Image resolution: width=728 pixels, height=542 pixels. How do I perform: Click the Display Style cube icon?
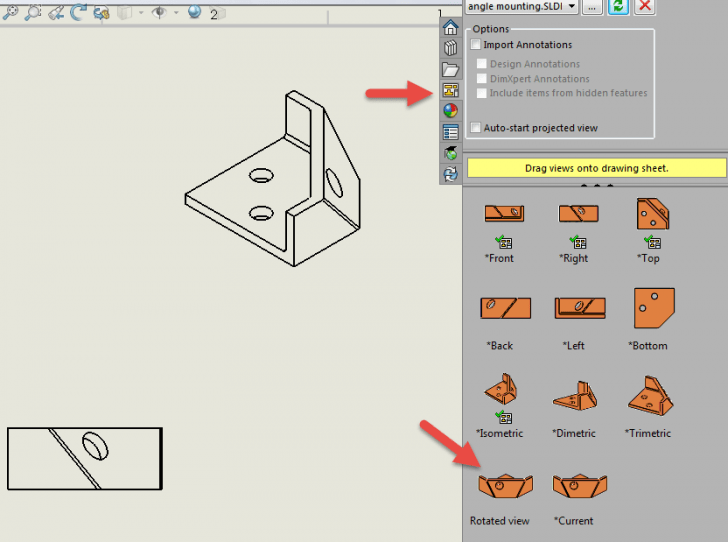124,13
